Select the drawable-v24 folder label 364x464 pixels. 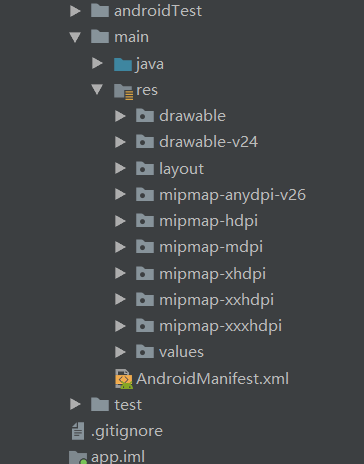point(209,142)
